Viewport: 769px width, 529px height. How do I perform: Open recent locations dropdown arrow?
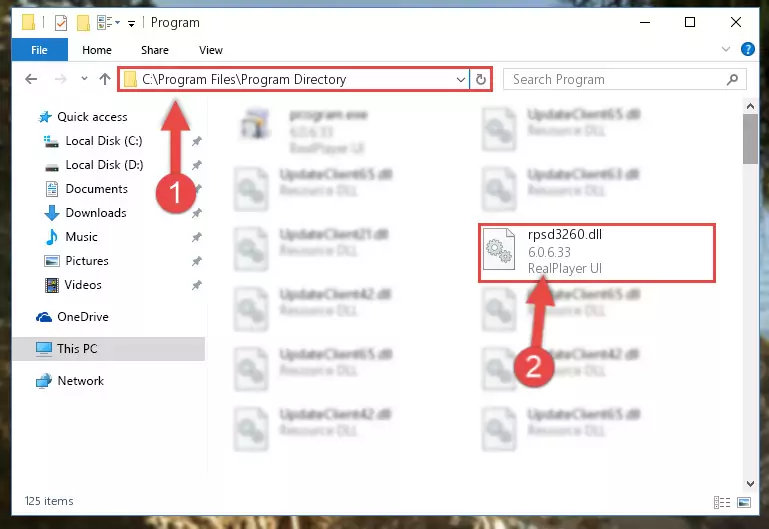[x=84, y=78]
